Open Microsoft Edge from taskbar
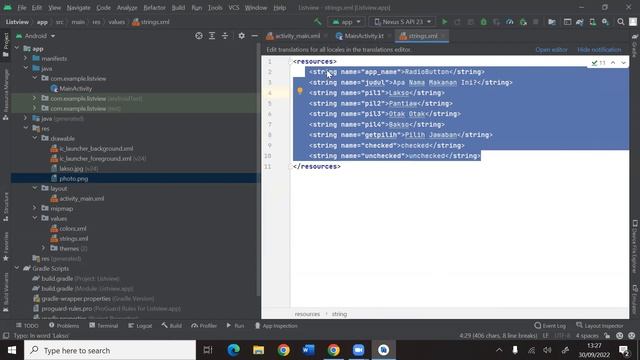Image resolution: width=640 pixels, height=360 pixels. (x=233, y=350)
